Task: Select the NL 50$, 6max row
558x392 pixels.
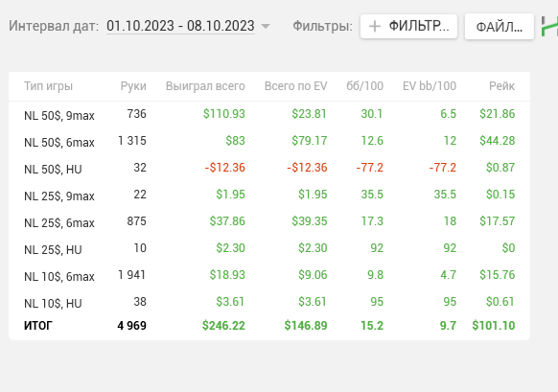Action: click(269, 141)
